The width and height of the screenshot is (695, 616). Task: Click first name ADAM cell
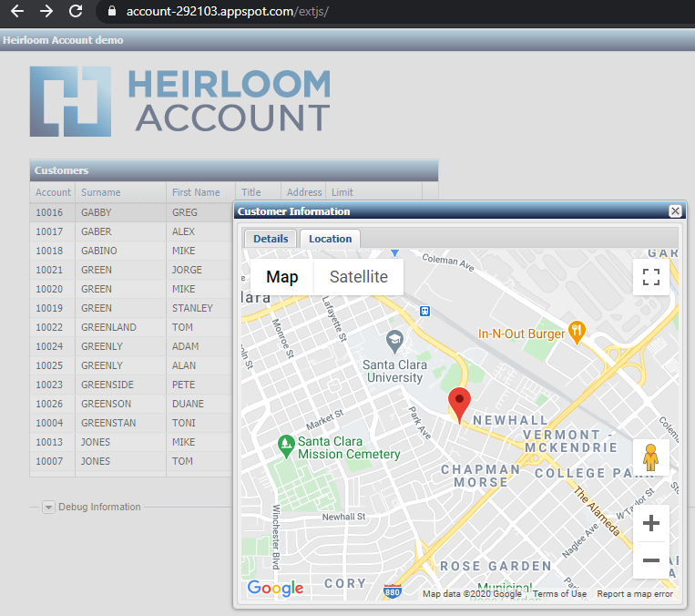point(199,346)
